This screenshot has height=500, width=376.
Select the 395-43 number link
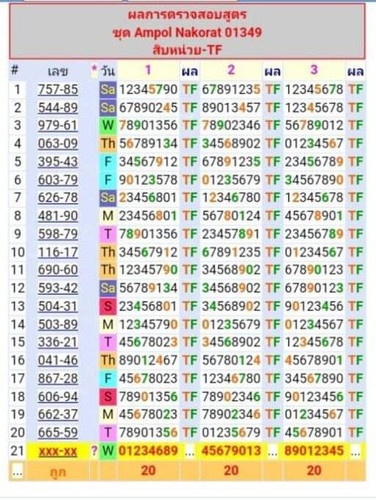click(x=58, y=162)
